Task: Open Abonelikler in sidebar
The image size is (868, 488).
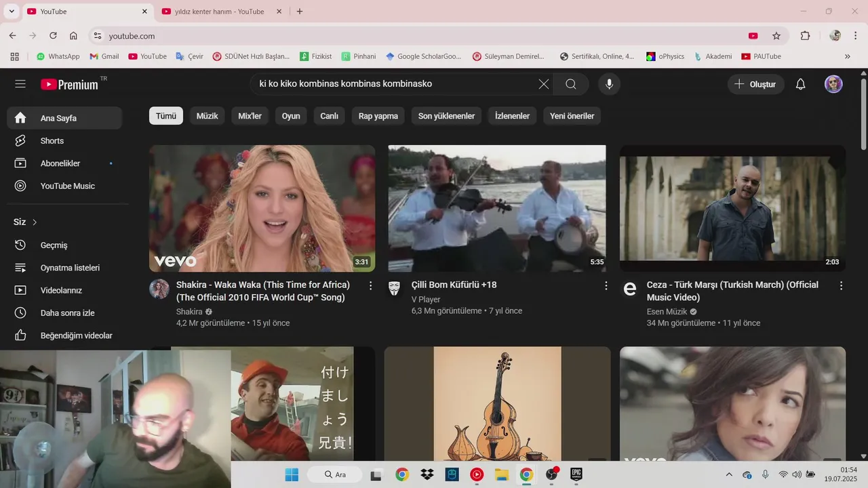Action: [64, 163]
